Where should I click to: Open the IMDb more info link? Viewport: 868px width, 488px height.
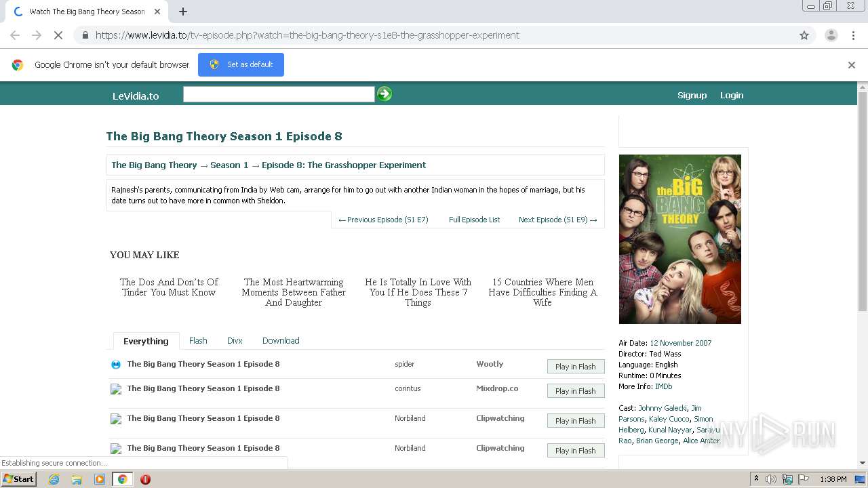pos(663,386)
